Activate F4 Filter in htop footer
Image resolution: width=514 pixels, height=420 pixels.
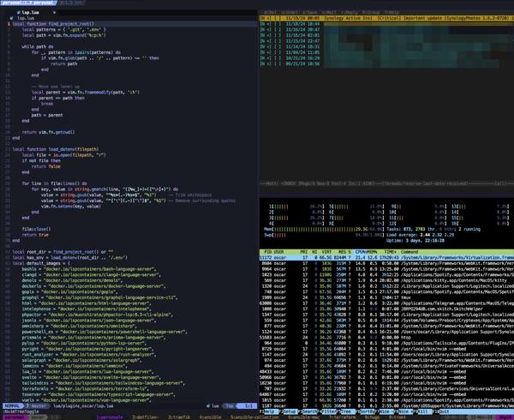pos(328,411)
